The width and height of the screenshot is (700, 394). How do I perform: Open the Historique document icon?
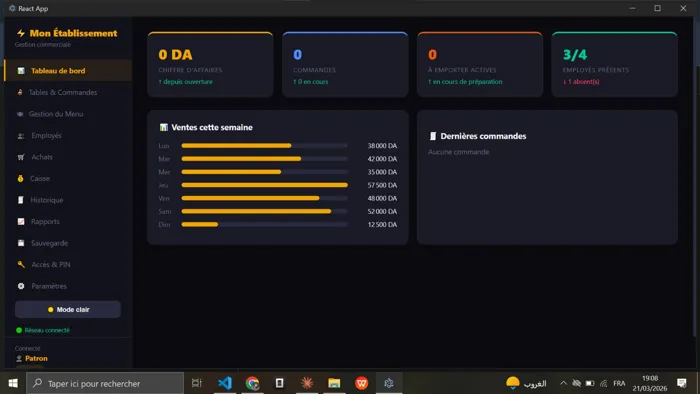point(21,200)
